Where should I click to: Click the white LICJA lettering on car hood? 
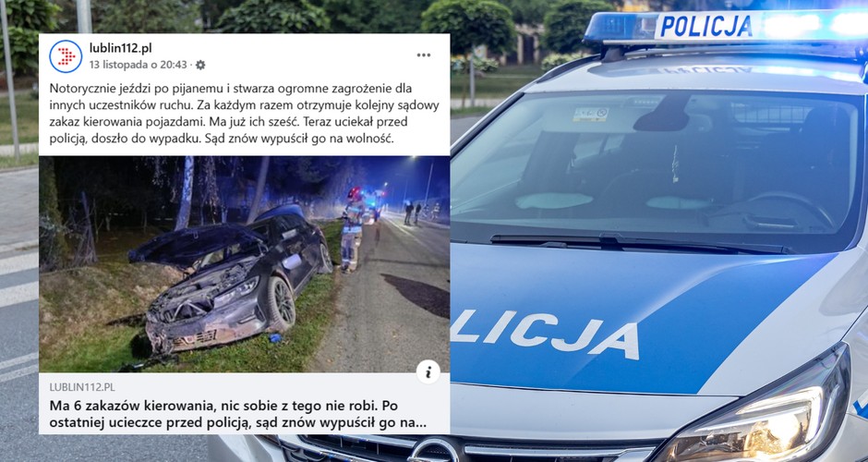(x=545, y=334)
